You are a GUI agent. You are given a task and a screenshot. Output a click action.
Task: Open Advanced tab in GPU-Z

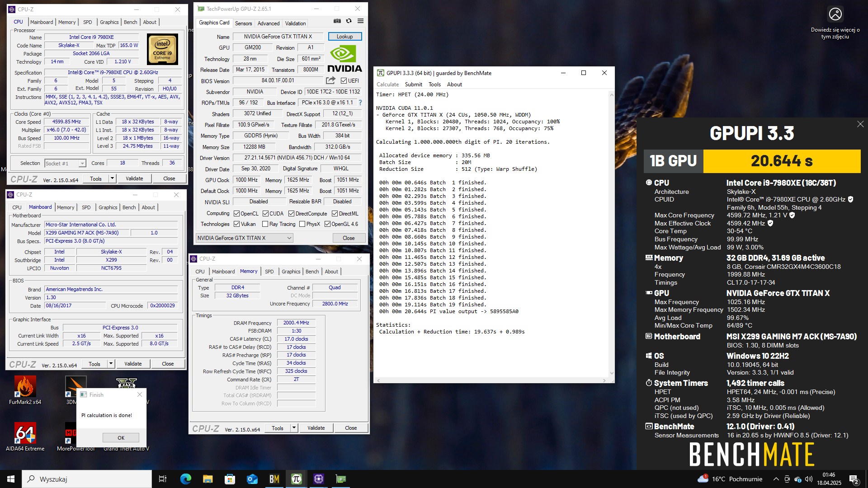pos(269,23)
